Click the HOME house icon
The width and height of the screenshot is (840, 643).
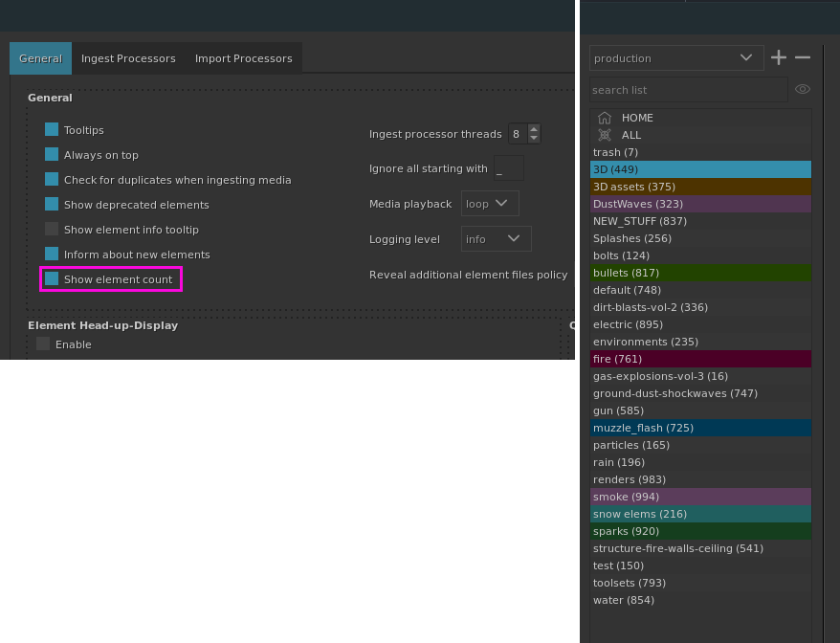605,118
